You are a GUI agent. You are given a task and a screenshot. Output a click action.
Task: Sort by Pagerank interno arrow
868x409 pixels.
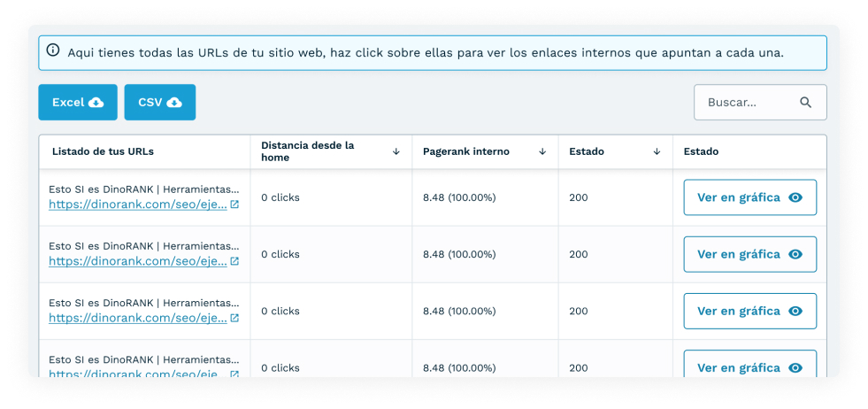(x=542, y=151)
